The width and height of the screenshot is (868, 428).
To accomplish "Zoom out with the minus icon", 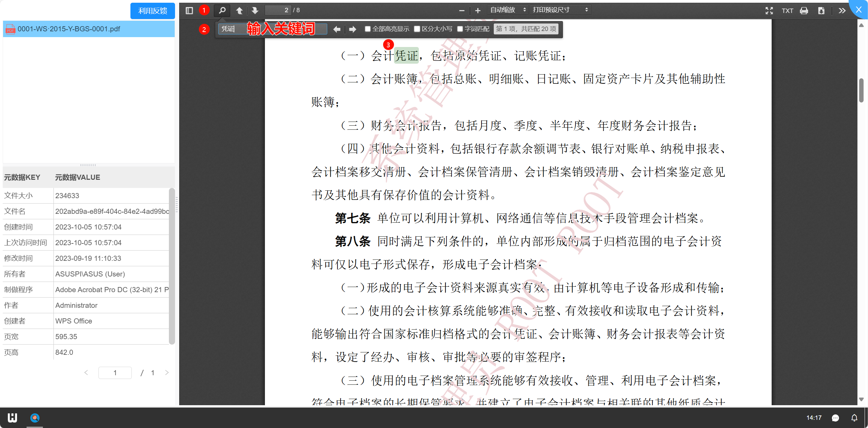I will pyautogui.click(x=461, y=11).
